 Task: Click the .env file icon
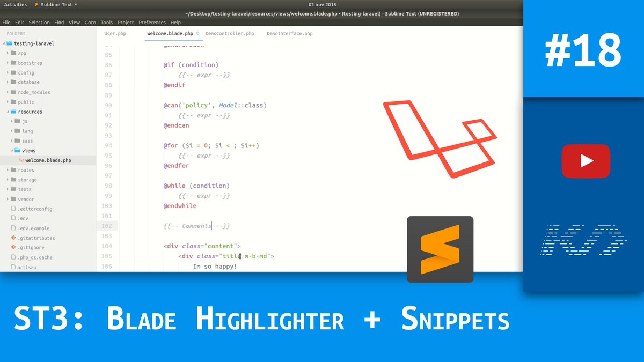coord(13,218)
